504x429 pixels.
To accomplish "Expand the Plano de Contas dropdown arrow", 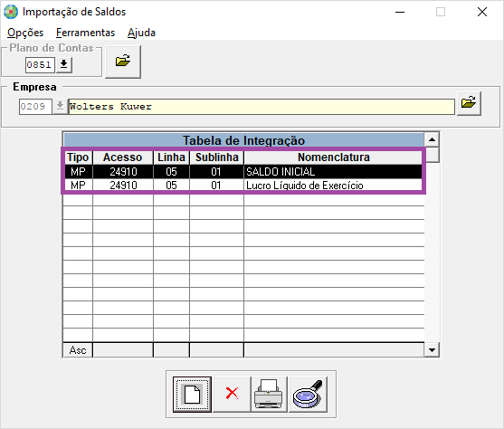I will pyautogui.click(x=64, y=64).
